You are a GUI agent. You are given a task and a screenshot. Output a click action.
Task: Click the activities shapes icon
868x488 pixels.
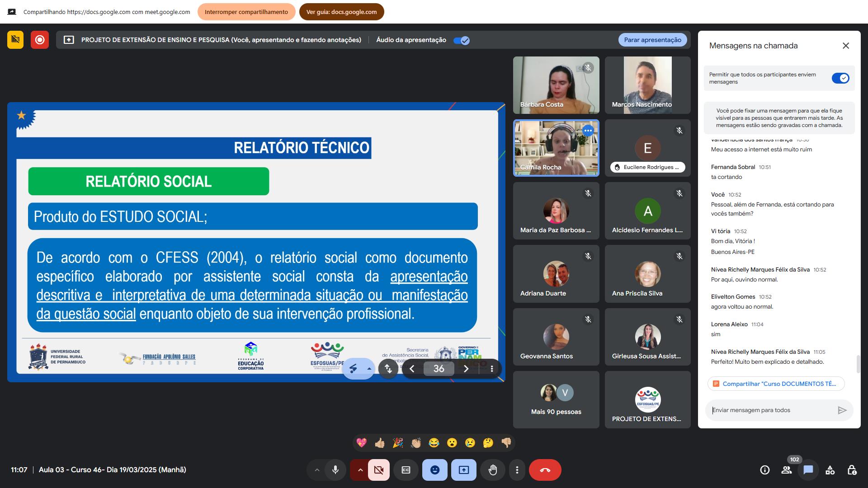830,470
